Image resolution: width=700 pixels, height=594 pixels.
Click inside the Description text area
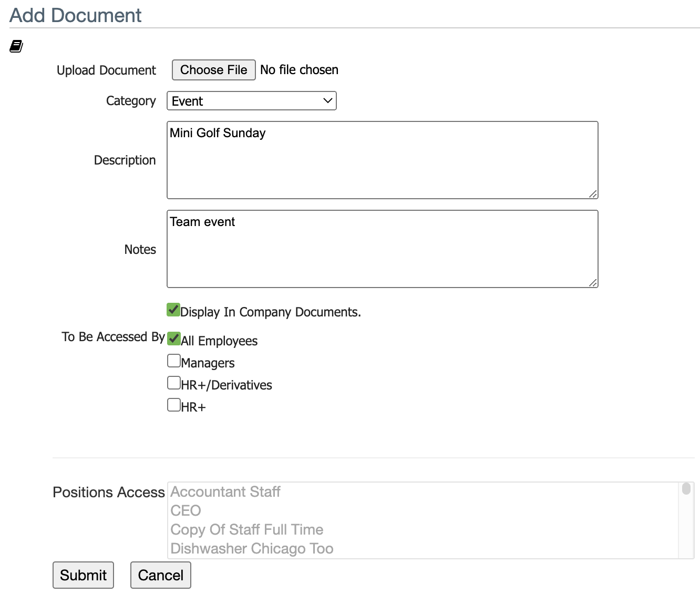[382, 160]
